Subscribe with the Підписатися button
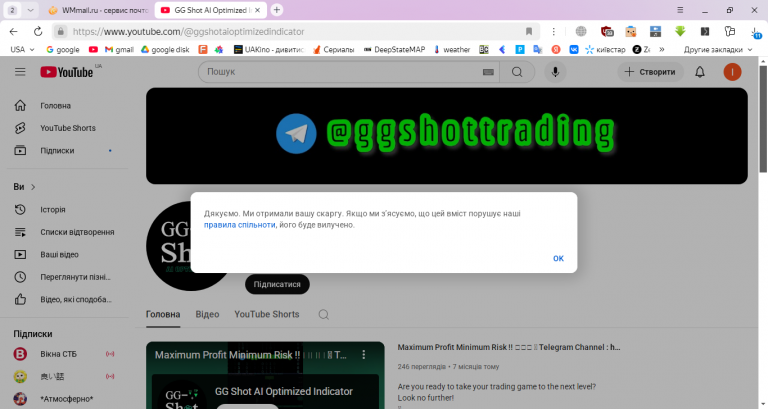This screenshot has height=409, width=768. 277,284
